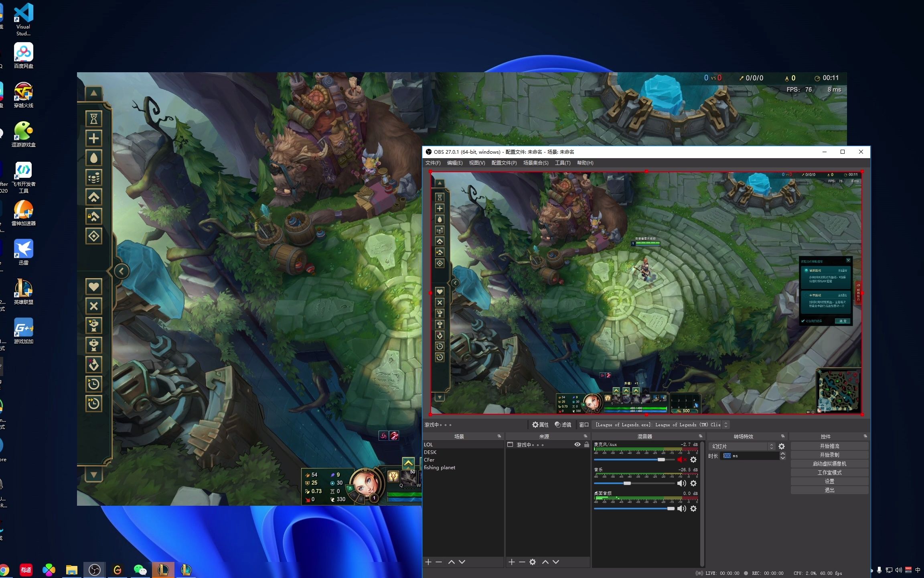Open settings gear for 音乐 audio channel

pyautogui.click(x=693, y=483)
